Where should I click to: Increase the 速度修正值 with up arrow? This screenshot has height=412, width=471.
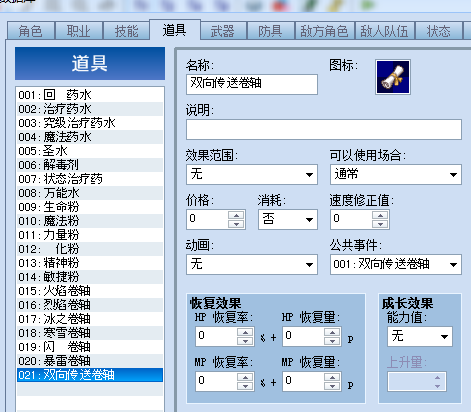click(380, 215)
